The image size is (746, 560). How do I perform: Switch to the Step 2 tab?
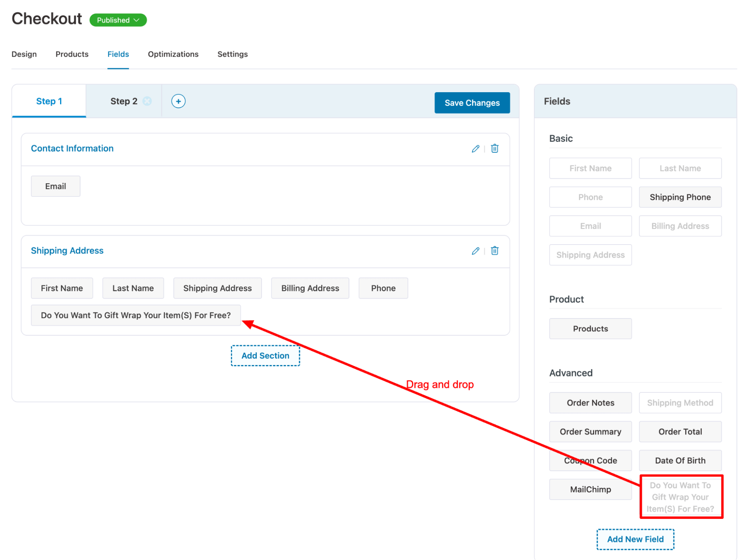pyautogui.click(x=124, y=101)
